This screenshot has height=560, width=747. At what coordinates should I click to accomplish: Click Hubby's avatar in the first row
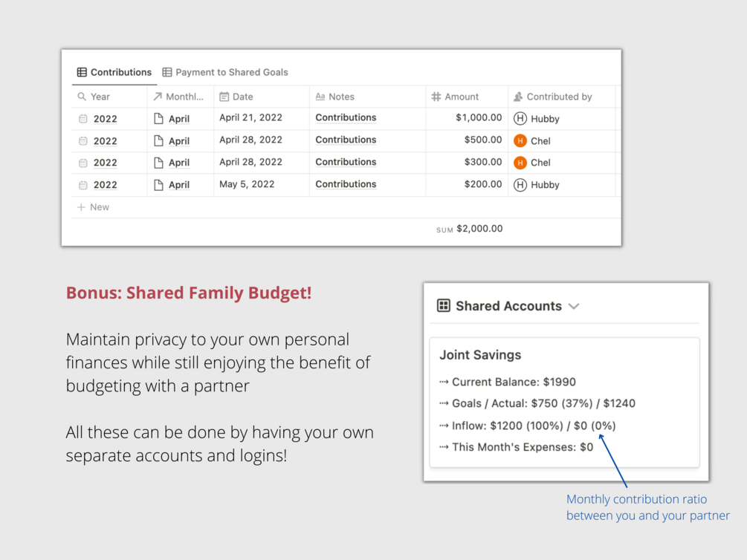(520, 118)
